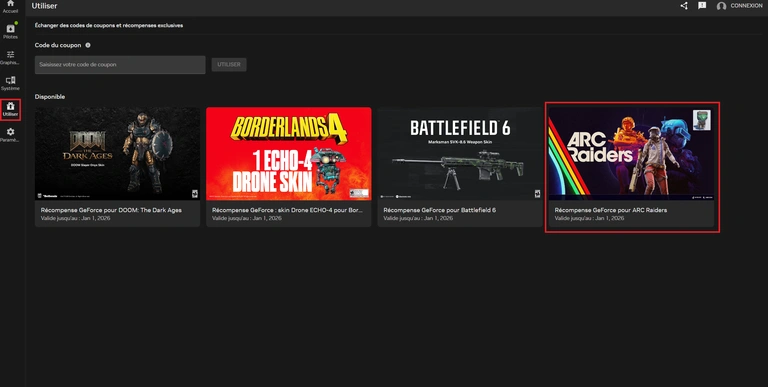The image size is (768, 387).
Task: Click validity date under Borderlands reward
Action: point(247,218)
